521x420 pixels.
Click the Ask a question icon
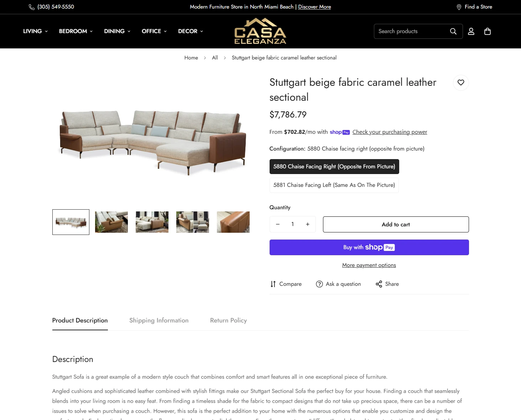(319, 284)
